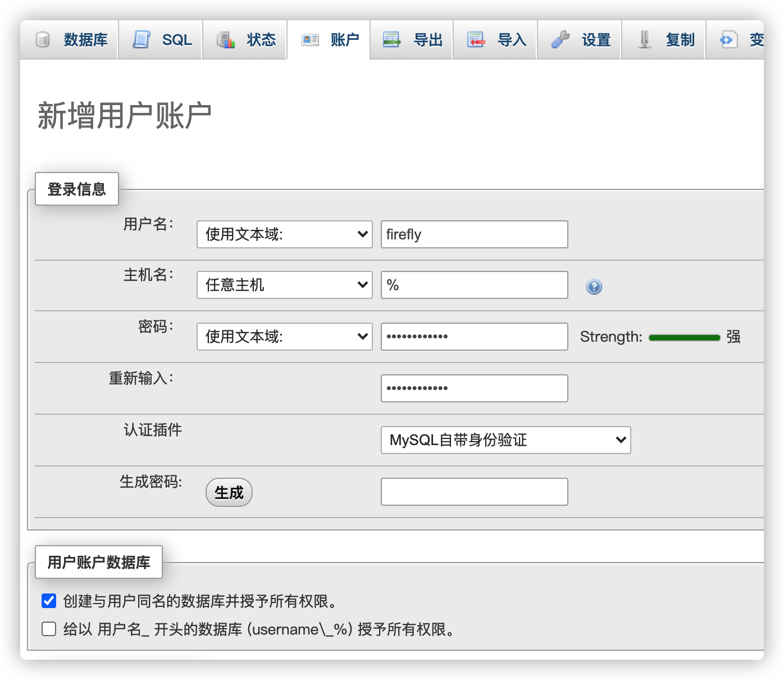
Task: Click the 生成 password button
Action: (x=229, y=492)
